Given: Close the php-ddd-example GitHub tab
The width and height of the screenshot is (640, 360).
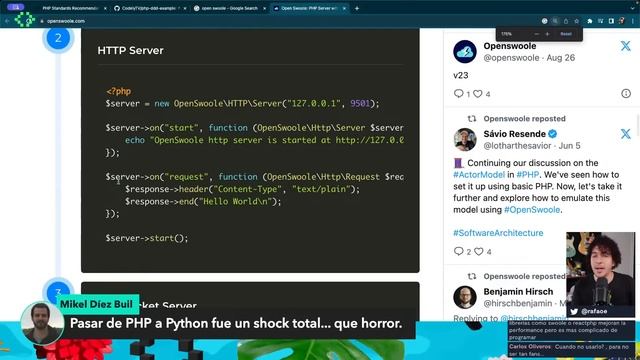Looking at the screenshot, I should pyautogui.click(x=184, y=8).
